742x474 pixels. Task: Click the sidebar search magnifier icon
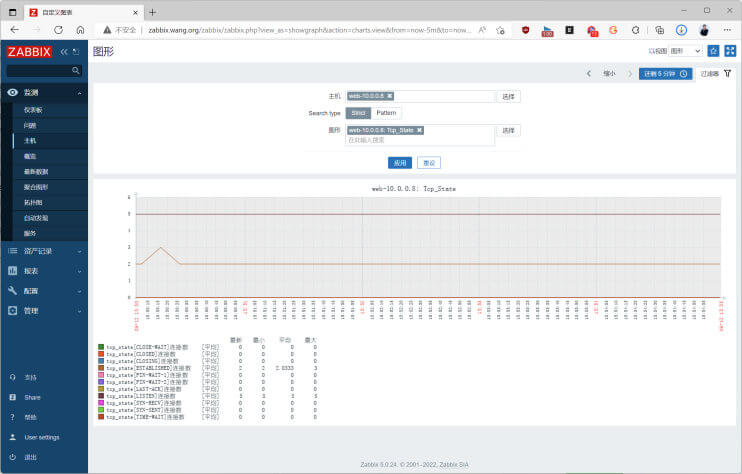pyautogui.click(x=76, y=70)
